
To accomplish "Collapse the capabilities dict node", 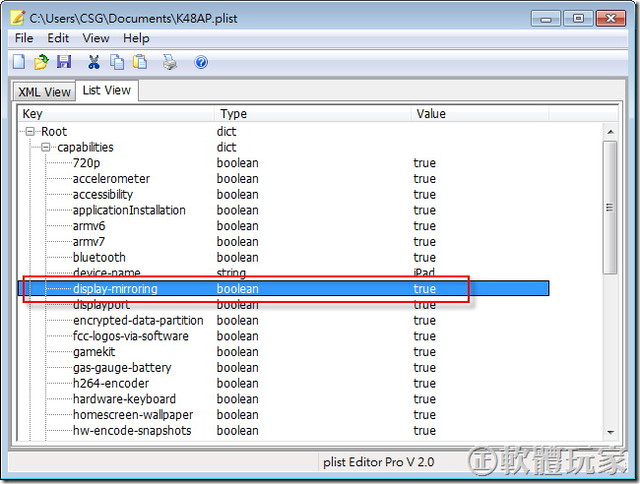I will pos(46,147).
